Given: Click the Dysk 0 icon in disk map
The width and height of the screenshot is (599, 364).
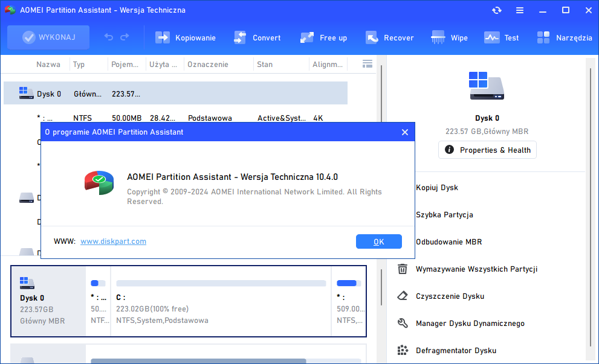Looking at the screenshot, I should [27, 283].
